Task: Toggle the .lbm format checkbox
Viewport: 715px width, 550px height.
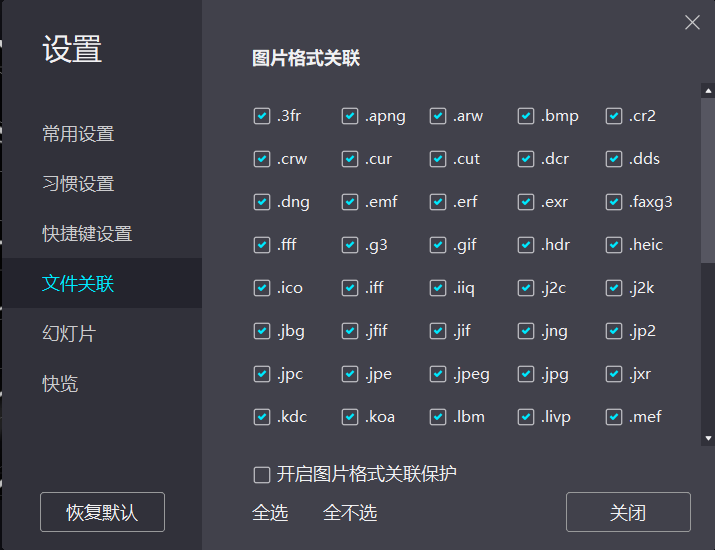Action: [x=438, y=417]
